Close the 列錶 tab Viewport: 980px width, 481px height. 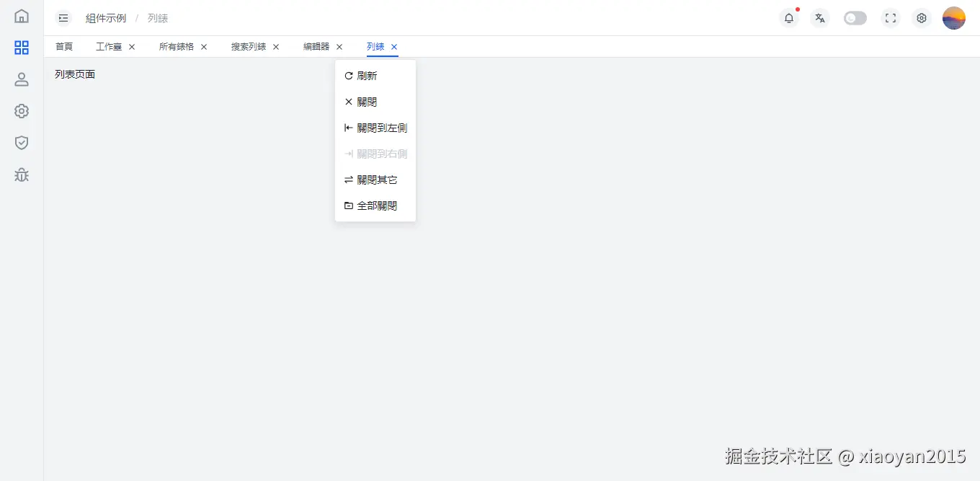[x=394, y=47]
